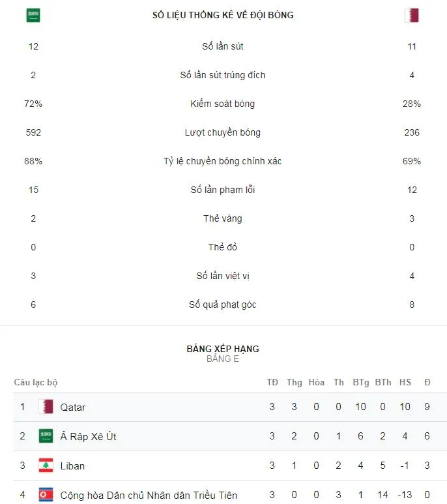Click the Kiểm soát bóng stat label
The image size is (447, 504).
click(223, 104)
